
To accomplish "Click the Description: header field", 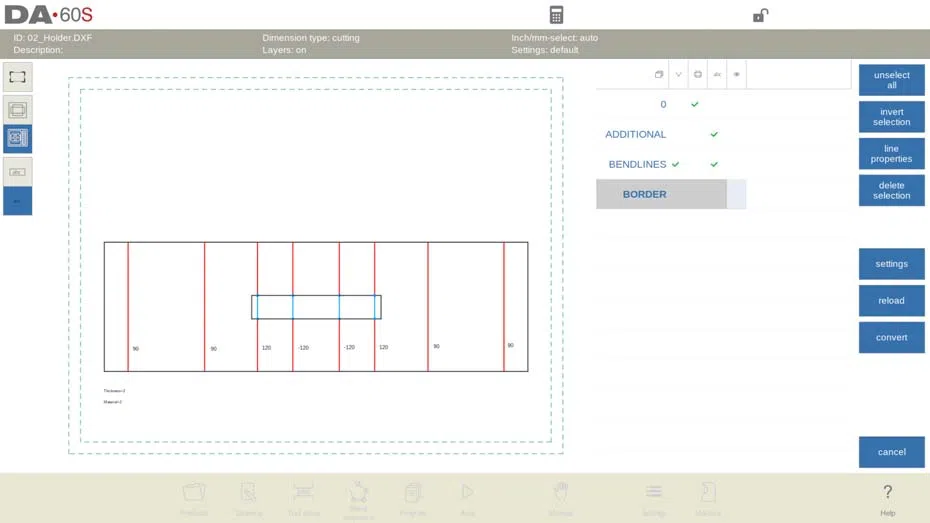I will tap(38, 50).
